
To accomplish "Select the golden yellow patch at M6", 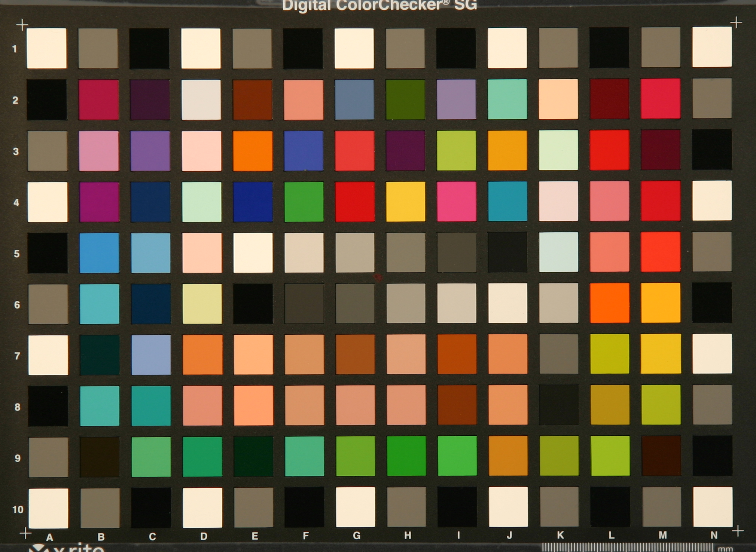I will pos(661,303).
